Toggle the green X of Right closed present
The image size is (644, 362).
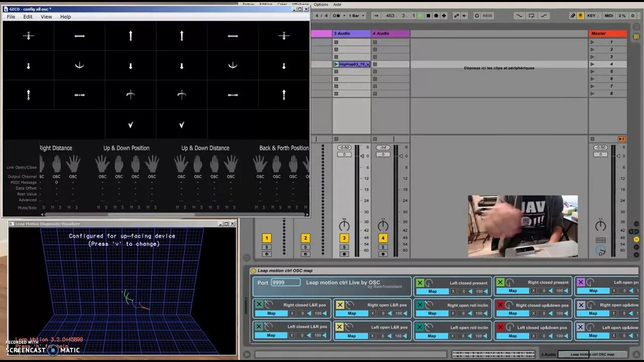pyautogui.click(x=500, y=283)
